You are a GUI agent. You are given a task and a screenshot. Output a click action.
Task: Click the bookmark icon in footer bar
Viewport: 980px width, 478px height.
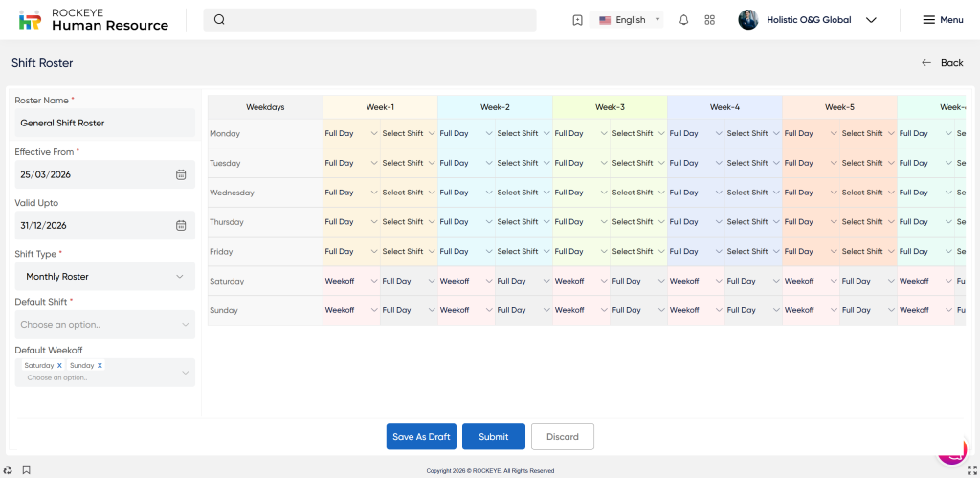27,469
